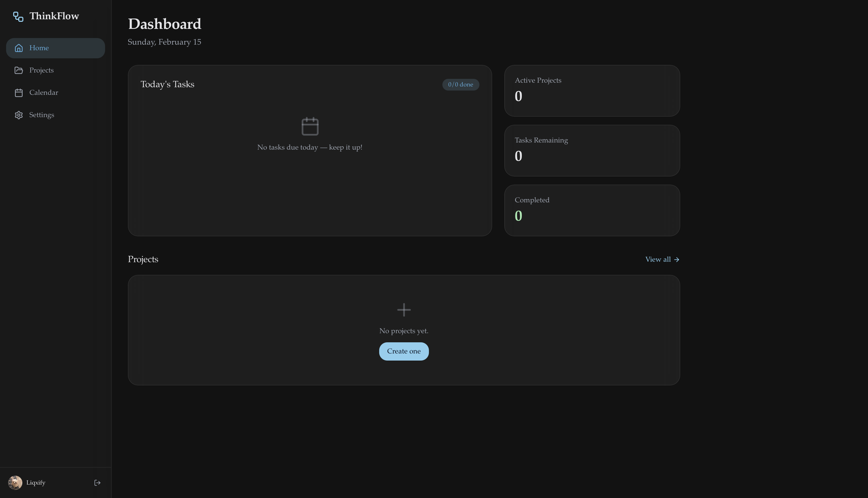The height and width of the screenshot is (498, 868).
Task: Click the Liqxify profile avatar
Action: (15, 483)
